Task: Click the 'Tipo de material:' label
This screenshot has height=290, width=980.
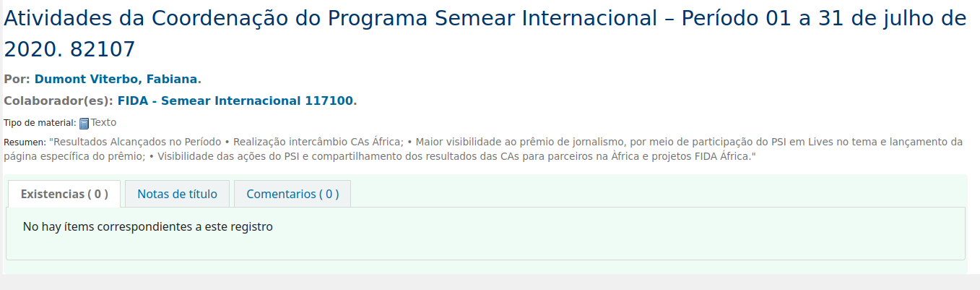Action: click(x=40, y=123)
